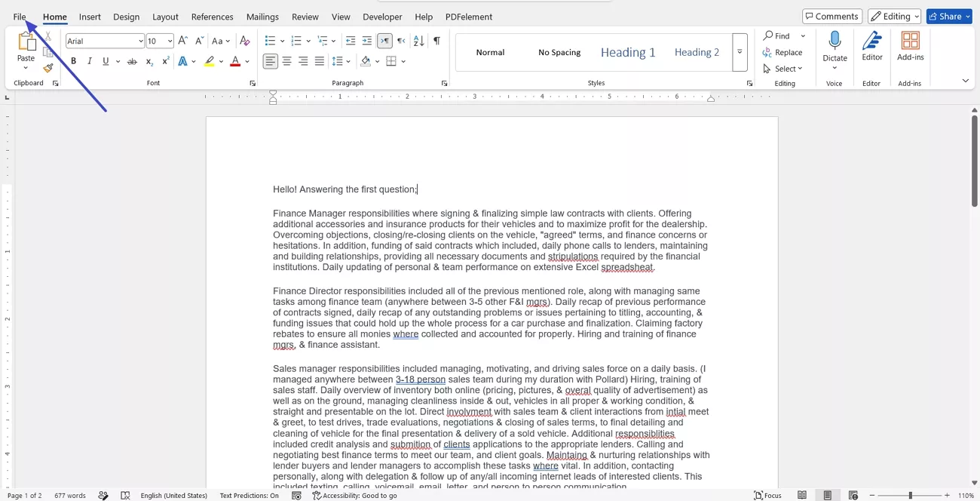The width and height of the screenshot is (980, 501).
Task: Click the Bold formatting icon
Action: click(x=73, y=61)
